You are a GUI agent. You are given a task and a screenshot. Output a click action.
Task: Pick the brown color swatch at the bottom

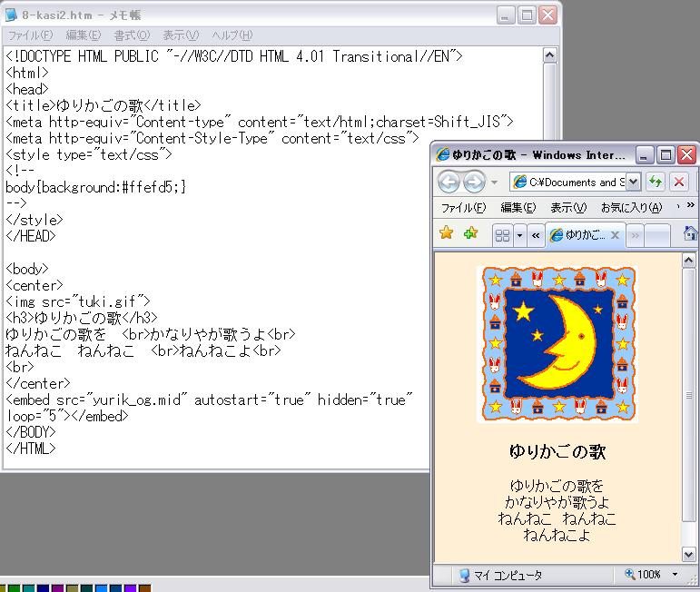tap(144, 588)
